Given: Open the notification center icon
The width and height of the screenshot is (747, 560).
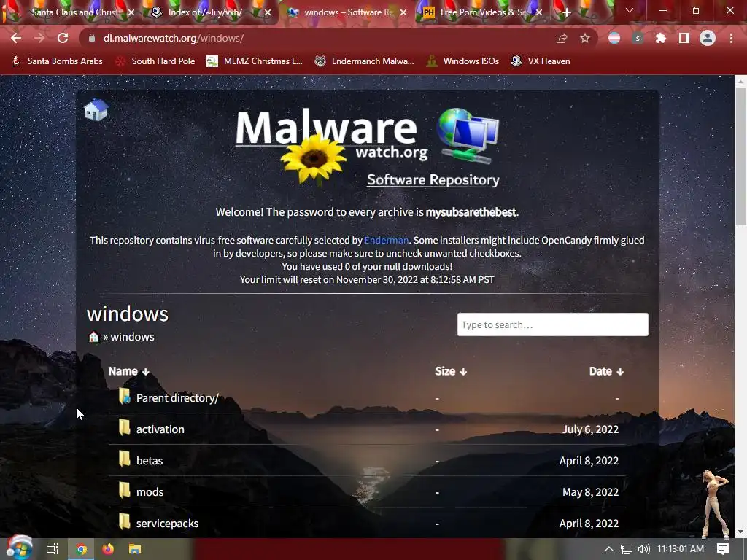Looking at the screenshot, I should tap(723, 549).
